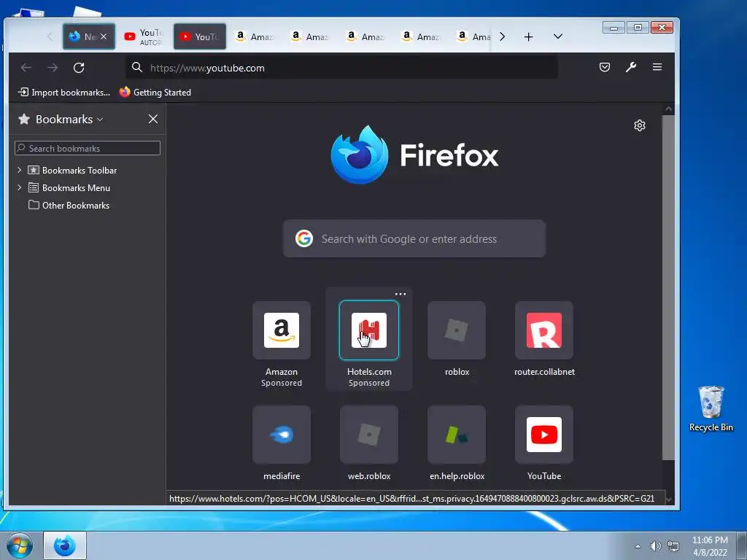Click the Firefox taskbar button
This screenshot has width=747, height=560.
point(65,545)
